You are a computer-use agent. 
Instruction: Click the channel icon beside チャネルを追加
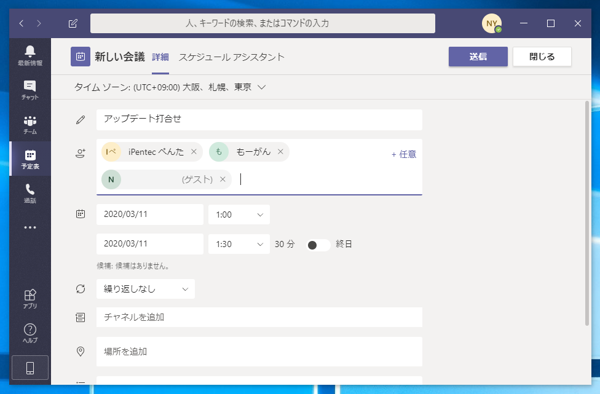[80, 317]
